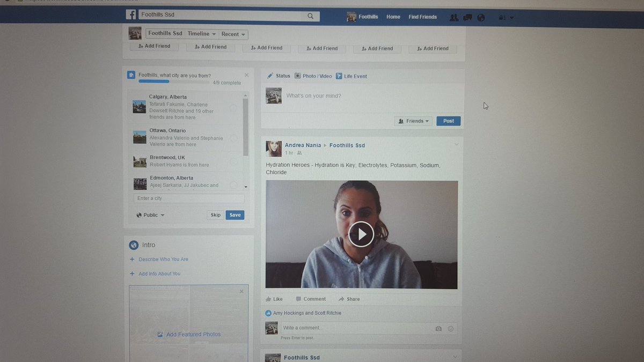Like Andrea Nania's post
This screenshot has height=362, width=644.
click(x=274, y=299)
